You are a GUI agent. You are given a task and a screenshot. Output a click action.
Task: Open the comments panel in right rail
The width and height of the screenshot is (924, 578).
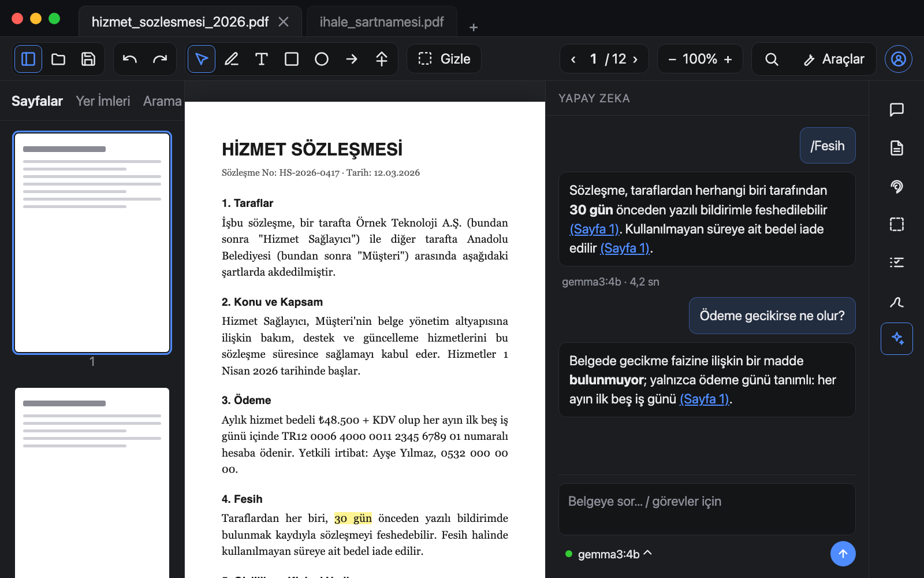(x=897, y=110)
